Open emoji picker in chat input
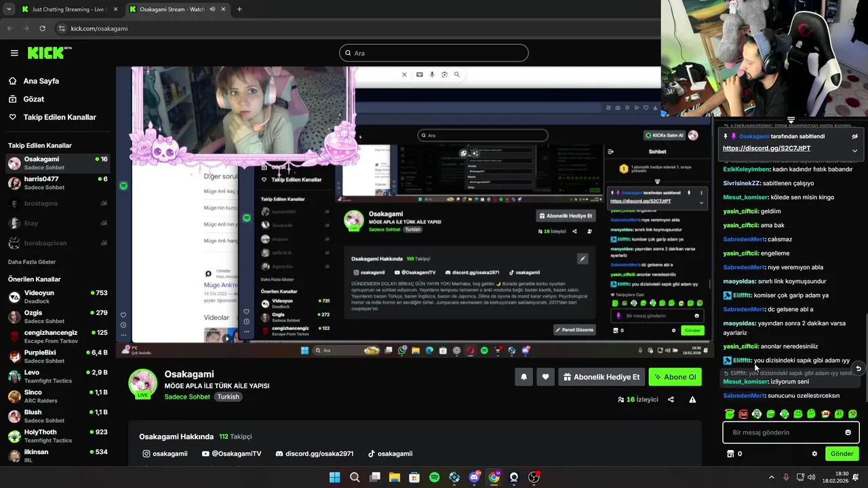This screenshot has height=488, width=868. pyautogui.click(x=848, y=432)
